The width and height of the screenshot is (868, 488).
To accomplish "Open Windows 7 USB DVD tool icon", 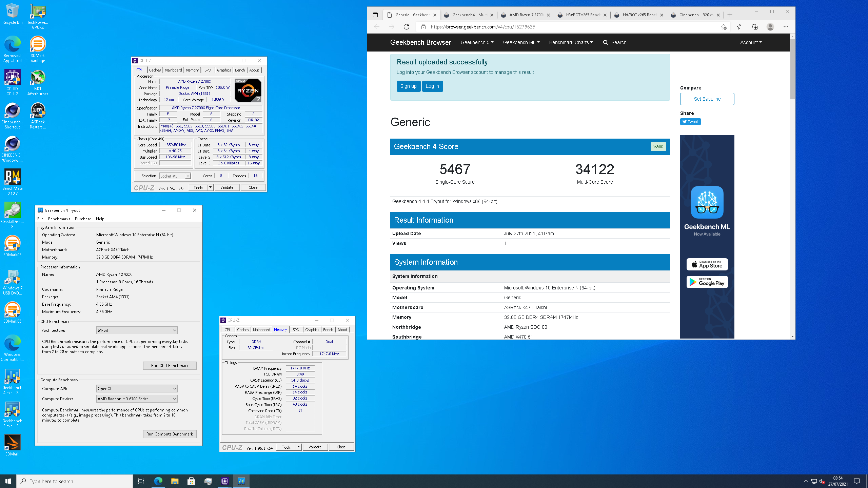I will click(12, 282).
